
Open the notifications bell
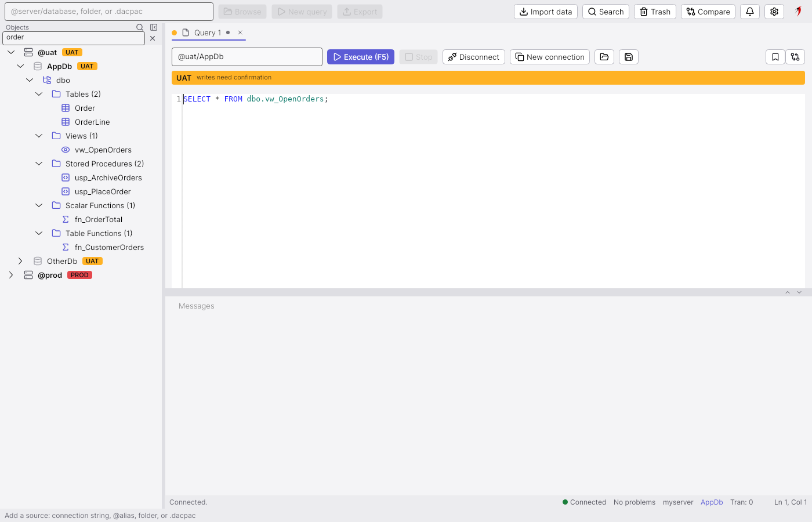[x=750, y=12]
